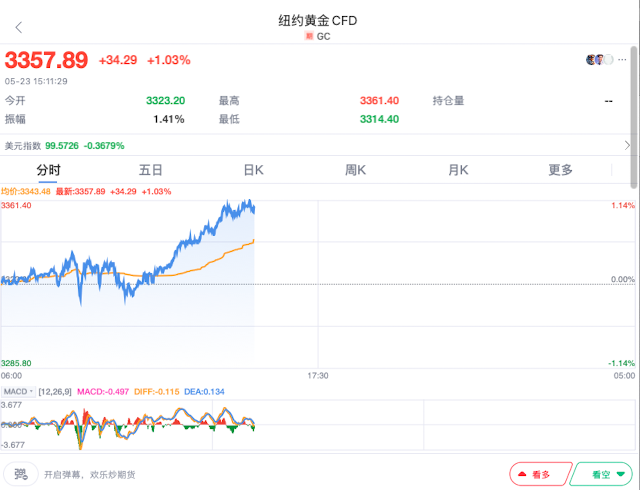
Task: Open the 更多 chart period menu
Action: pyautogui.click(x=561, y=170)
